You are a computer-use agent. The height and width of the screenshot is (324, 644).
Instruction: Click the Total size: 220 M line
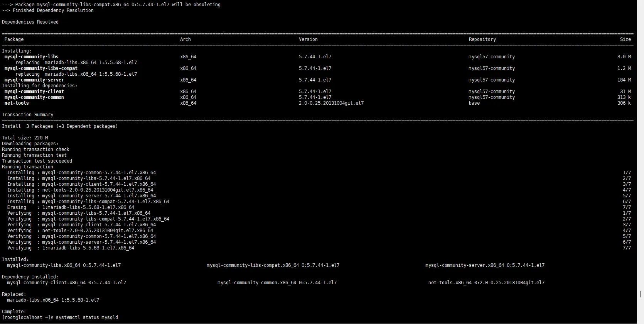(25, 138)
